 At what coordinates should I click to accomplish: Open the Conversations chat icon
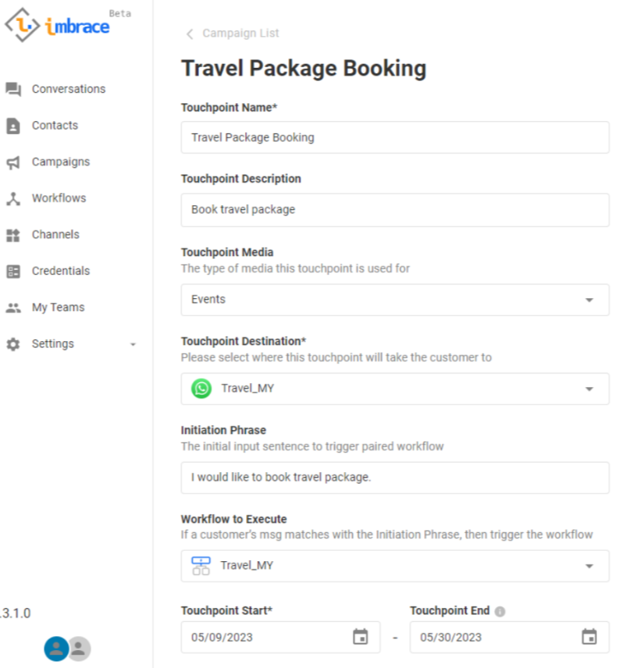tap(13, 89)
